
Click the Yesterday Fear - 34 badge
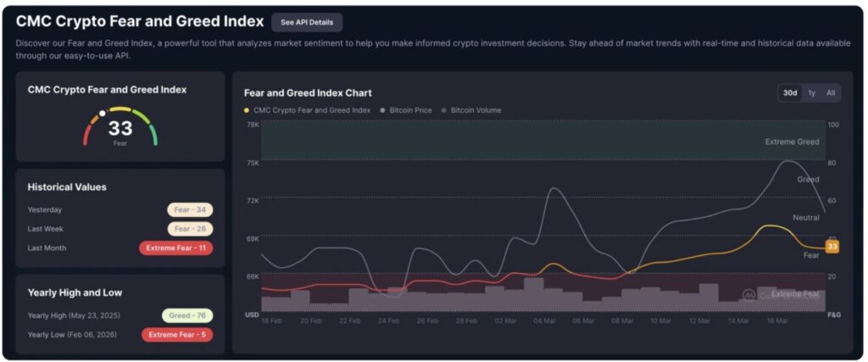click(x=190, y=209)
